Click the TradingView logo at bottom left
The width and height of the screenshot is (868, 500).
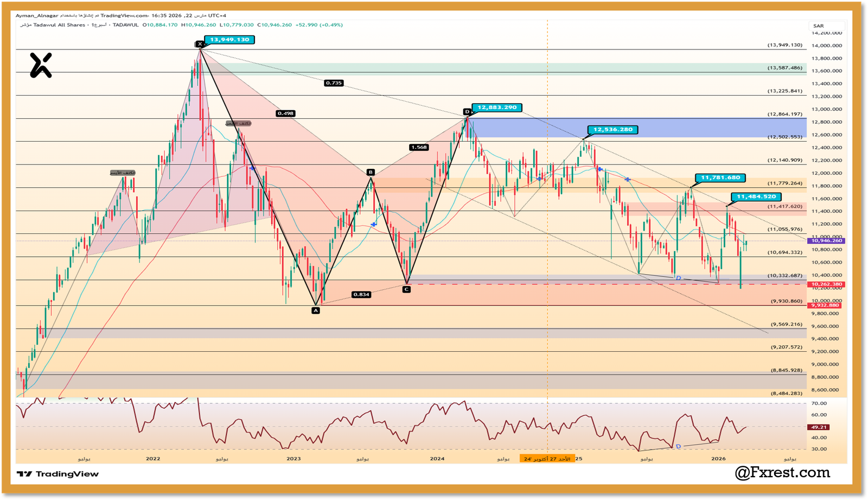pos(58,474)
